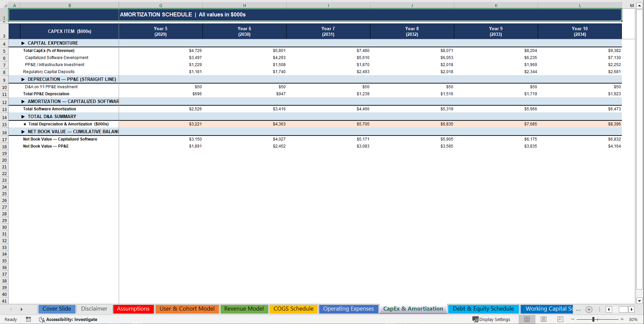
Task: Select Page Break Preview view icon
Action: (x=560, y=319)
